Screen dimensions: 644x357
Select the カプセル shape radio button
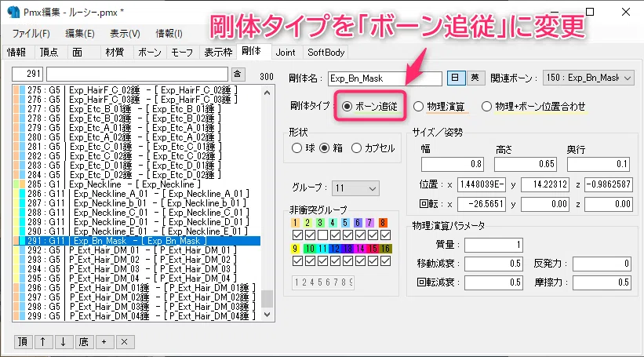pos(373,148)
